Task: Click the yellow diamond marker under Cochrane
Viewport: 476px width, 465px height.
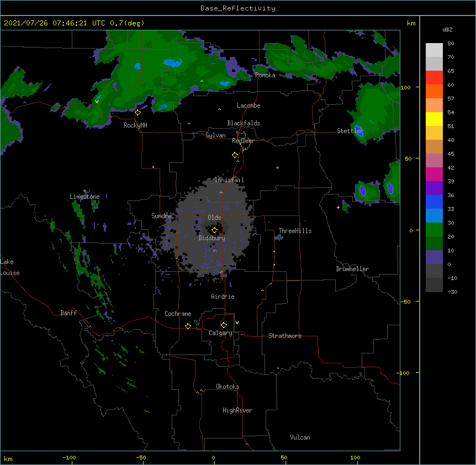Action: 188,326
